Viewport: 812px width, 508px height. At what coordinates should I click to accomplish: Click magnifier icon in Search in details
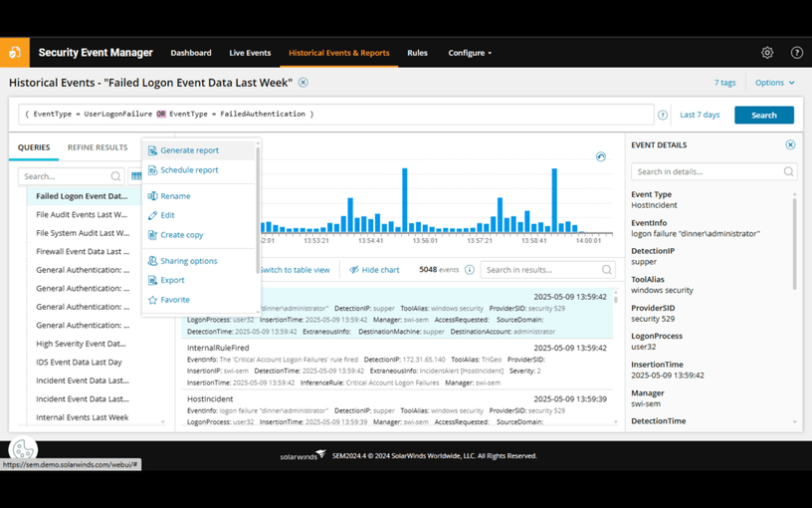point(788,171)
